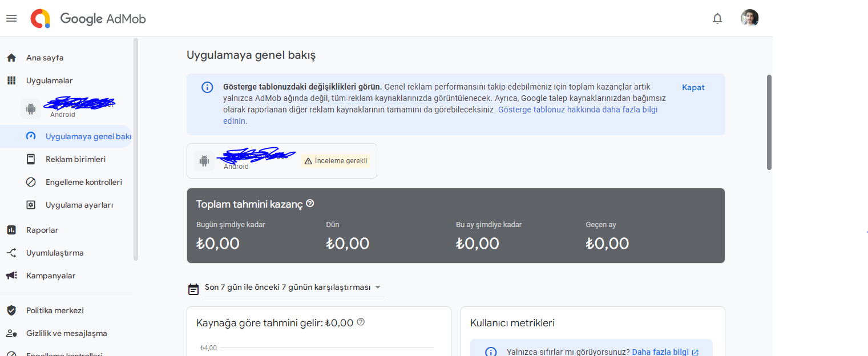Image resolution: width=868 pixels, height=356 pixels.
Task: Click the main page vertical scrollbar
Action: pyautogui.click(x=769, y=122)
